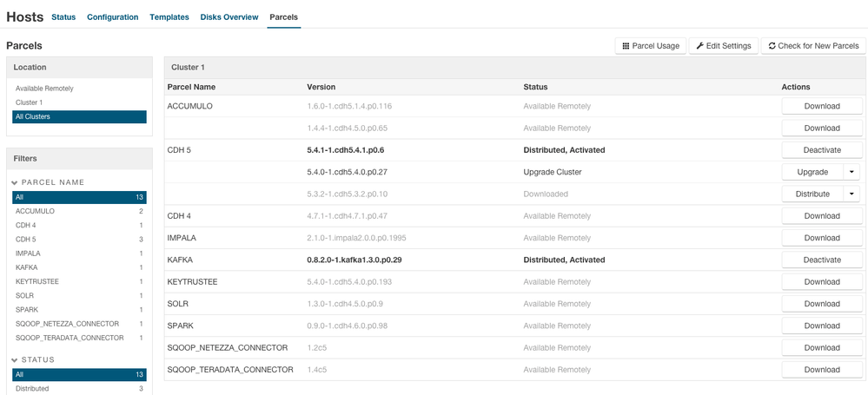
Task: Download the IMPALA parcel
Action: coord(822,238)
